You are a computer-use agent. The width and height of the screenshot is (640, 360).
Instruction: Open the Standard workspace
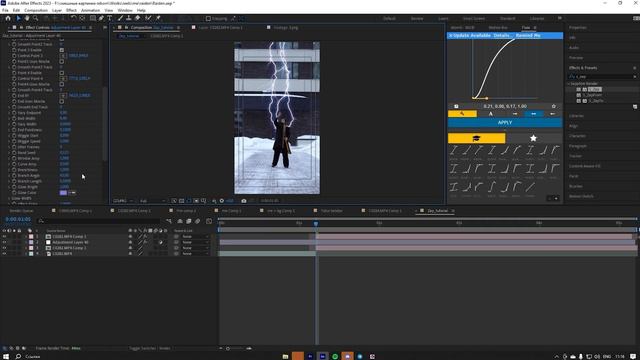pyautogui.click(x=508, y=18)
